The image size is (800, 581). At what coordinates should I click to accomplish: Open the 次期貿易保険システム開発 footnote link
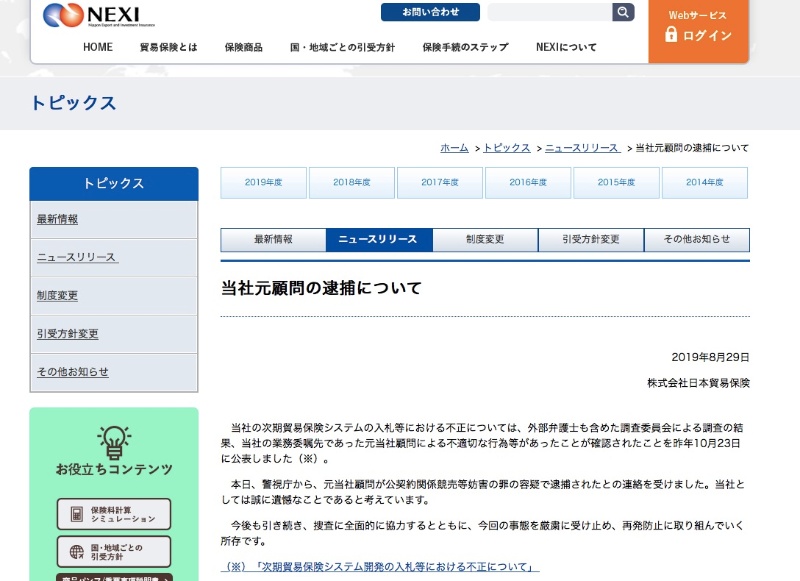(380, 567)
